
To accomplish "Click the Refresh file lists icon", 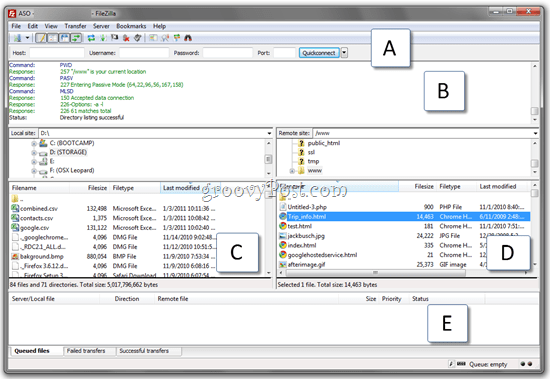I will point(91,38).
